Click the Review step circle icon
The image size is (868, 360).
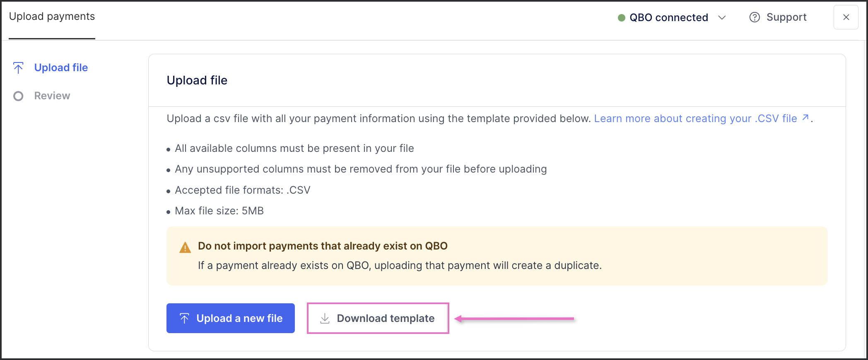click(x=18, y=96)
